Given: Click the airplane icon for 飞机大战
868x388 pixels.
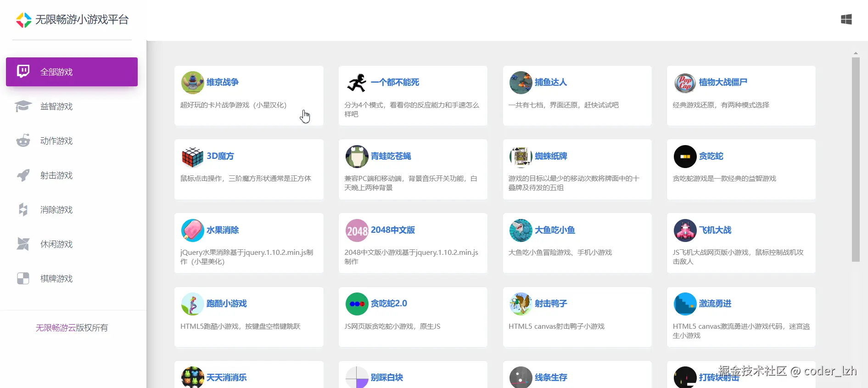Looking at the screenshot, I should point(685,231).
